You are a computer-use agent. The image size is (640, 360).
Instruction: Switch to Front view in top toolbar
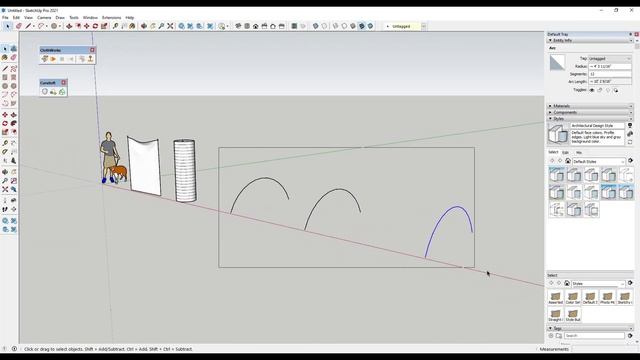coord(256,26)
